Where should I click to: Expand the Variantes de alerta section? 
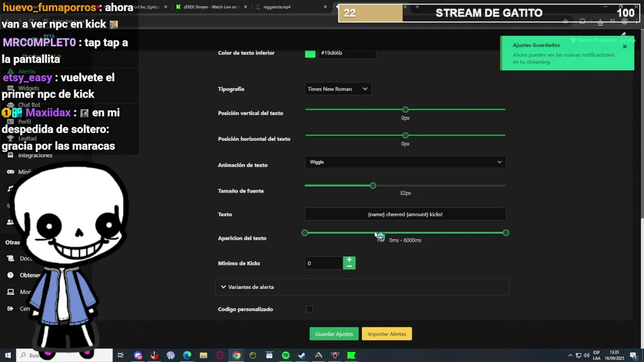pos(362,287)
